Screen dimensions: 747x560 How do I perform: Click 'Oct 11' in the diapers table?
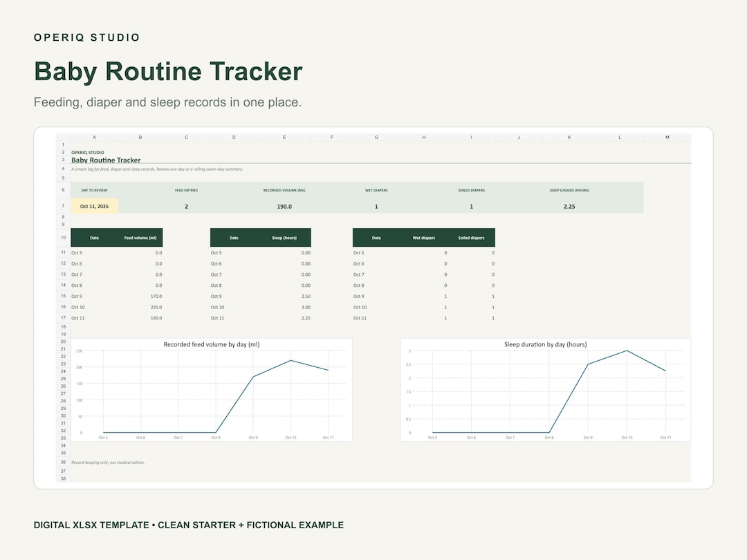click(x=360, y=318)
